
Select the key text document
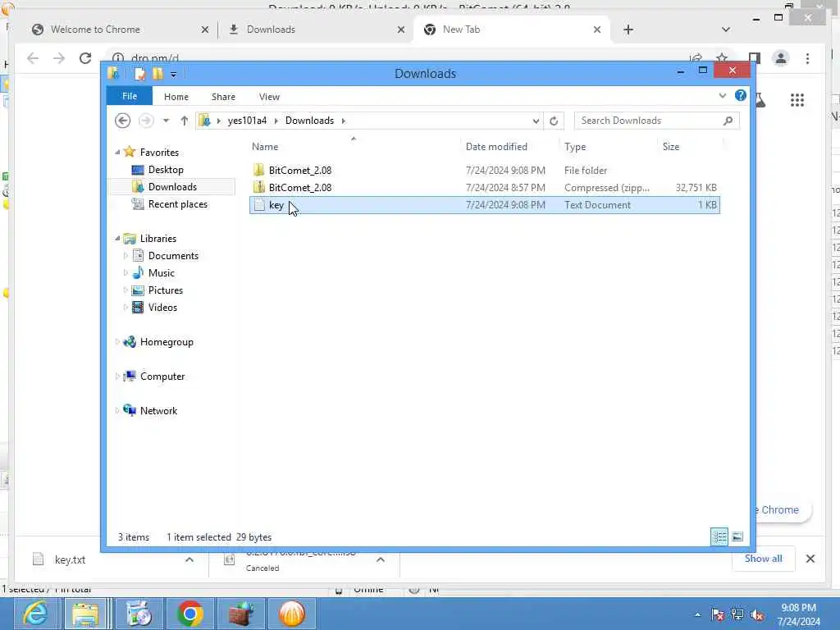point(484,204)
